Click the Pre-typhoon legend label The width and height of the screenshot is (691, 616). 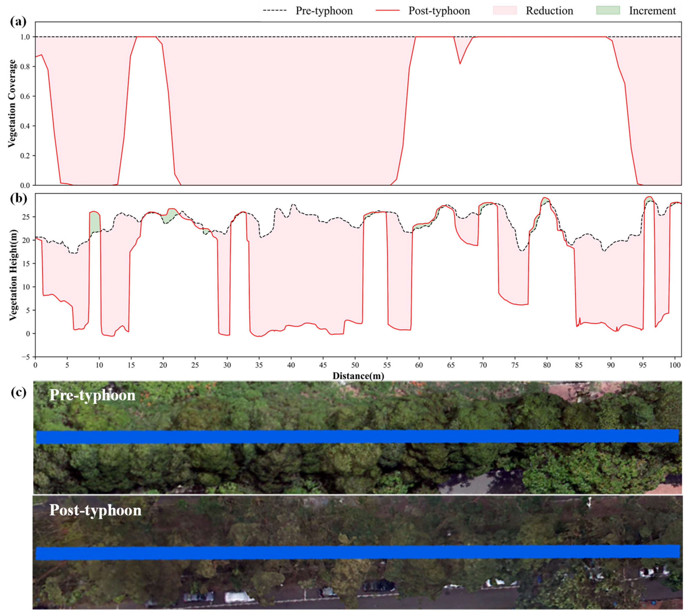tap(324, 11)
